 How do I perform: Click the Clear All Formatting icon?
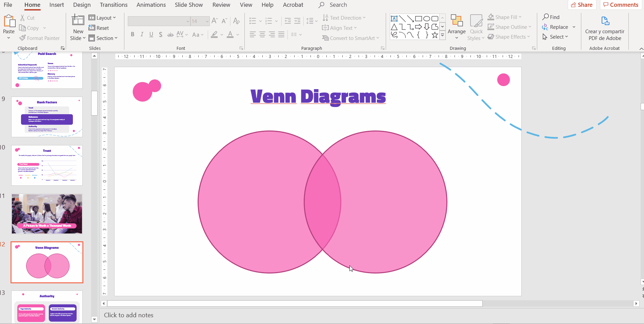(x=237, y=21)
